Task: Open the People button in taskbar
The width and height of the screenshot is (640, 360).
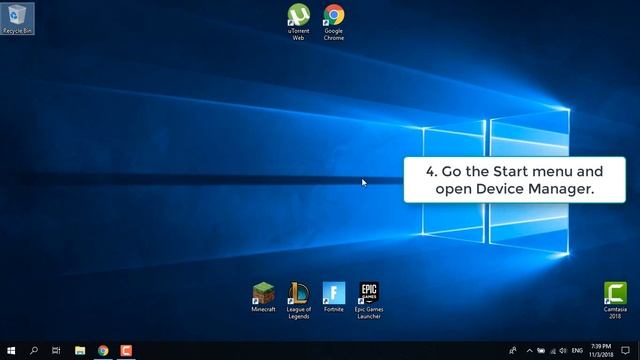Action: click(x=513, y=351)
